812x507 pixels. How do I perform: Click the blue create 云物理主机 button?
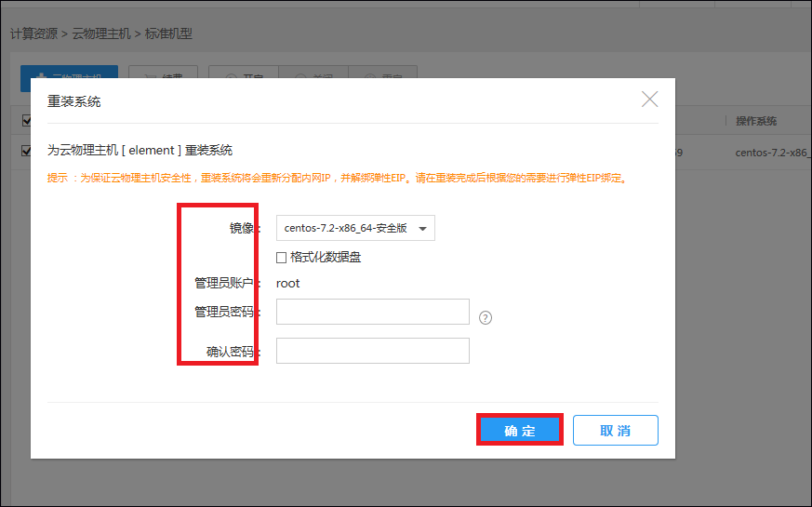[69, 73]
